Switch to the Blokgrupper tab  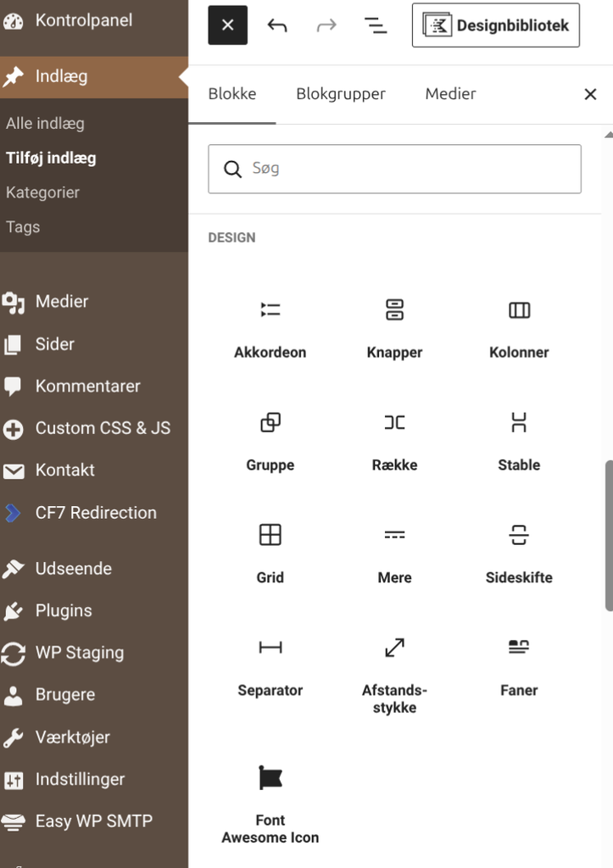341,94
